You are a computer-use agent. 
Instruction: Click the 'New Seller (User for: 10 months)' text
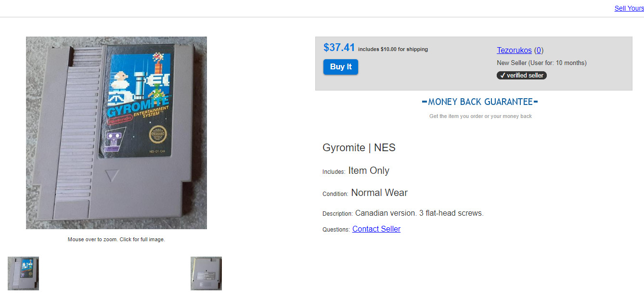[x=541, y=63]
